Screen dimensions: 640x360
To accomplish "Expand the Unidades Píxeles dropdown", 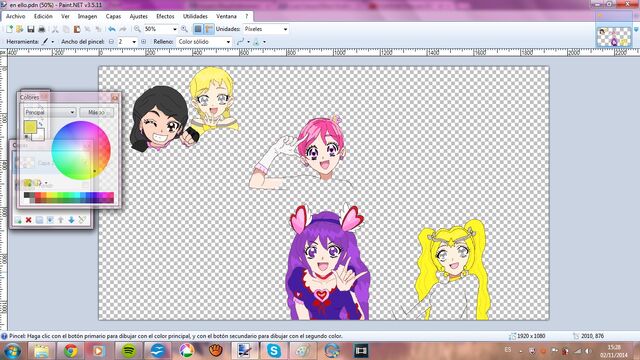I will pos(266,29).
